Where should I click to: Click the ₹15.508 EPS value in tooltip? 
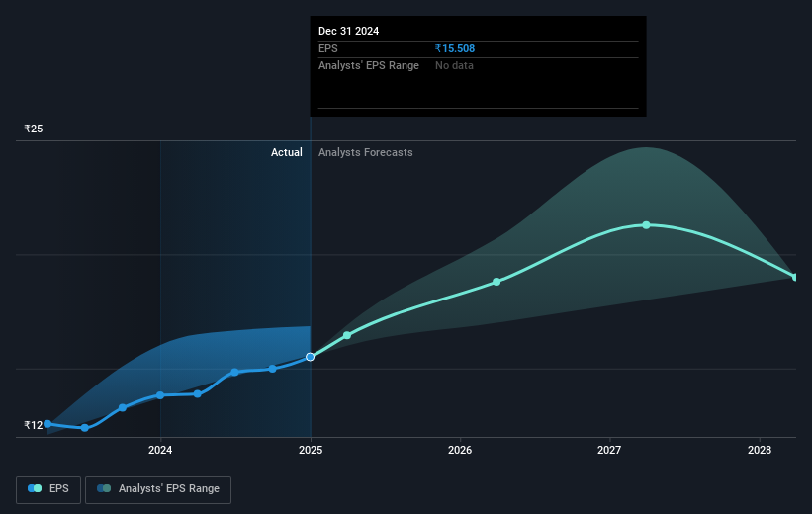(x=455, y=48)
